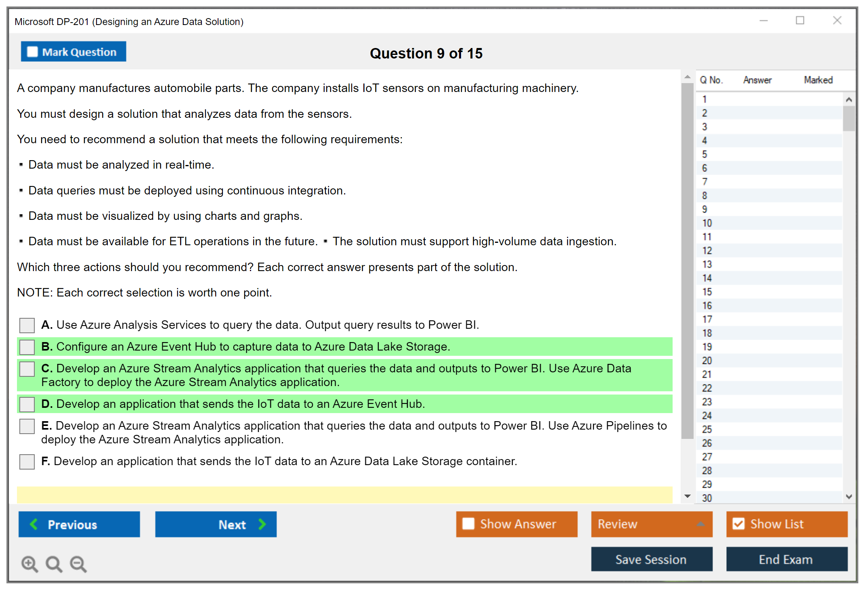
Task: Select question 22 in the list
Action: pyautogui.click(x=707, y=388)
